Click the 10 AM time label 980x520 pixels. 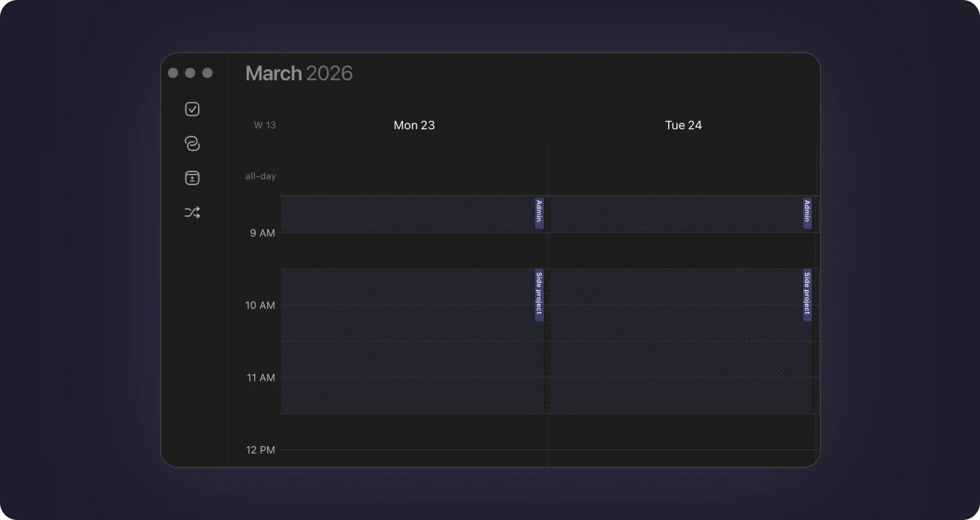point(260,305)
